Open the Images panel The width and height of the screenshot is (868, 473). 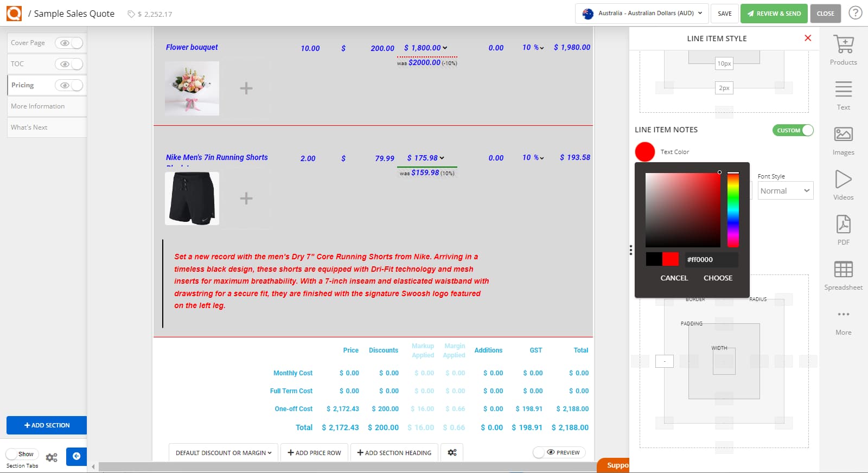[x=843, y=140]
